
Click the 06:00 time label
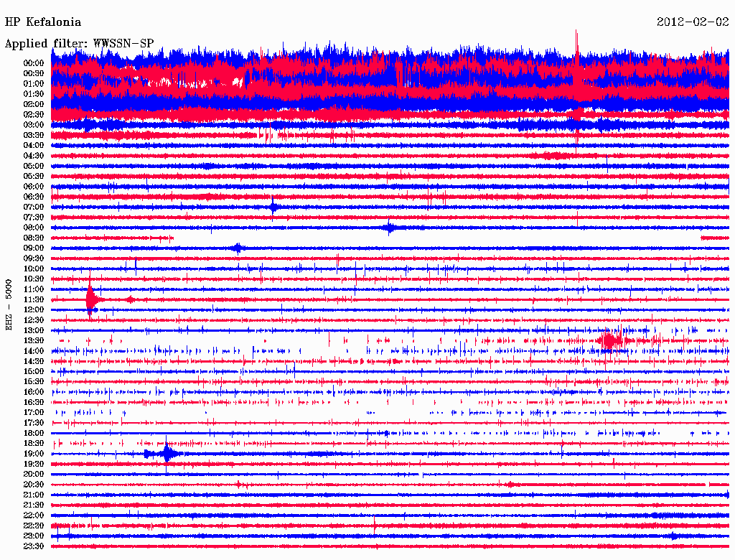[x=33, y=186]
